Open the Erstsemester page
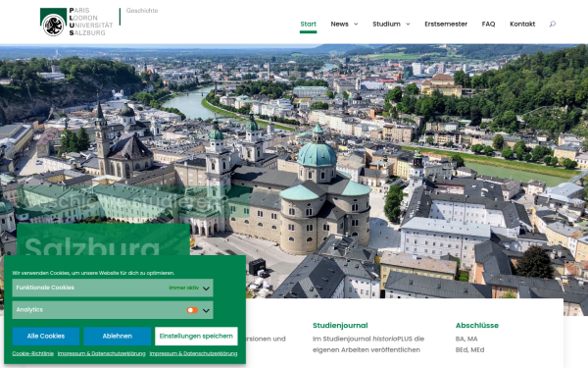The image size is (588, 368). pos(446,24)
